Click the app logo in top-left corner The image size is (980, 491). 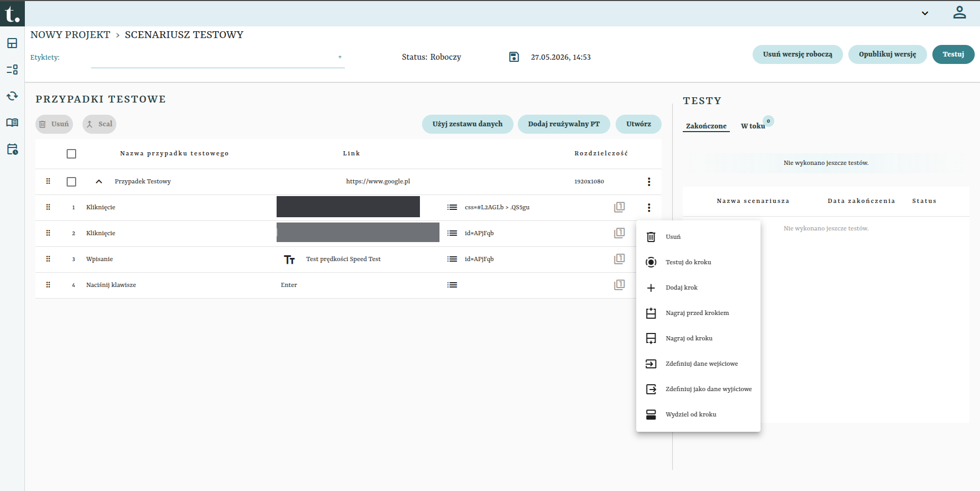click(12, 13)
